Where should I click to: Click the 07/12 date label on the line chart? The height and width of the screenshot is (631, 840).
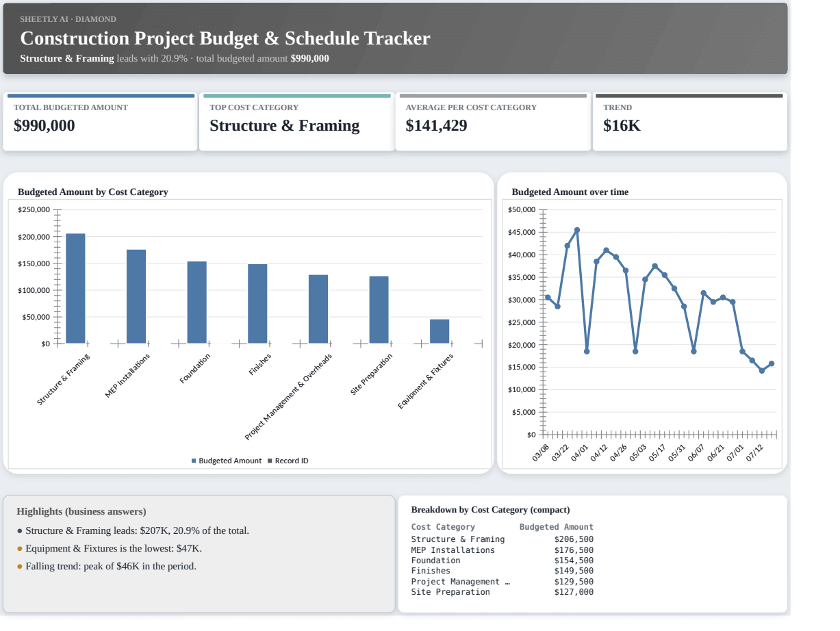point(754,453)
